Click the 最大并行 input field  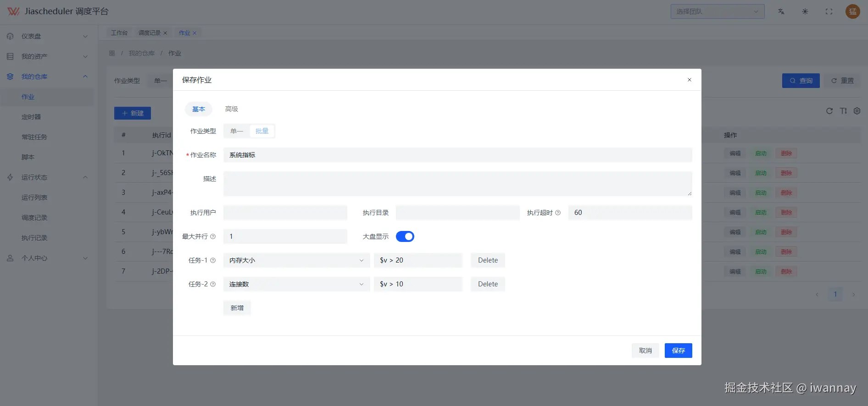pos(285,236)
